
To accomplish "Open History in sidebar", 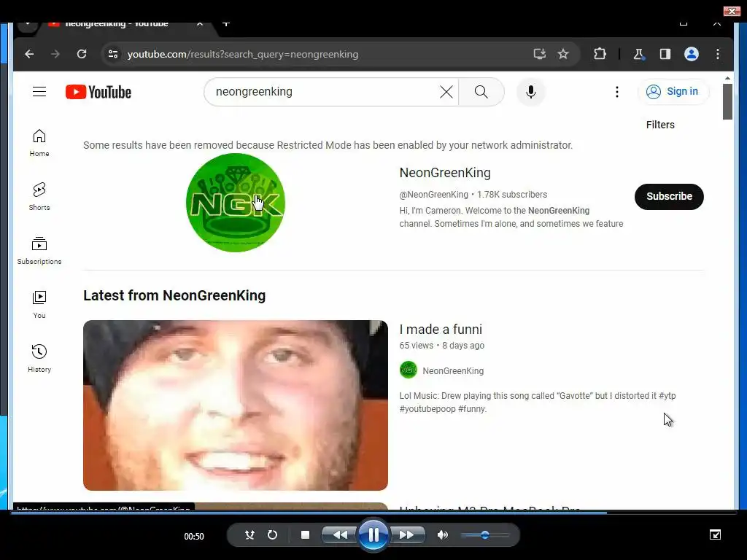I will tap(39, 359).
